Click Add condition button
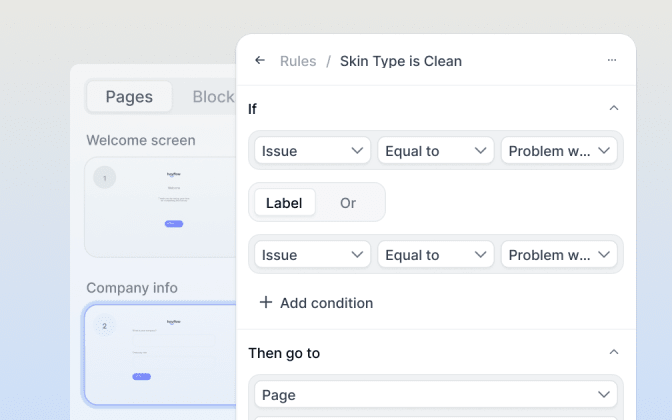Image resolution: width=672 pixels, height=420 pixels. coord(316,303)
